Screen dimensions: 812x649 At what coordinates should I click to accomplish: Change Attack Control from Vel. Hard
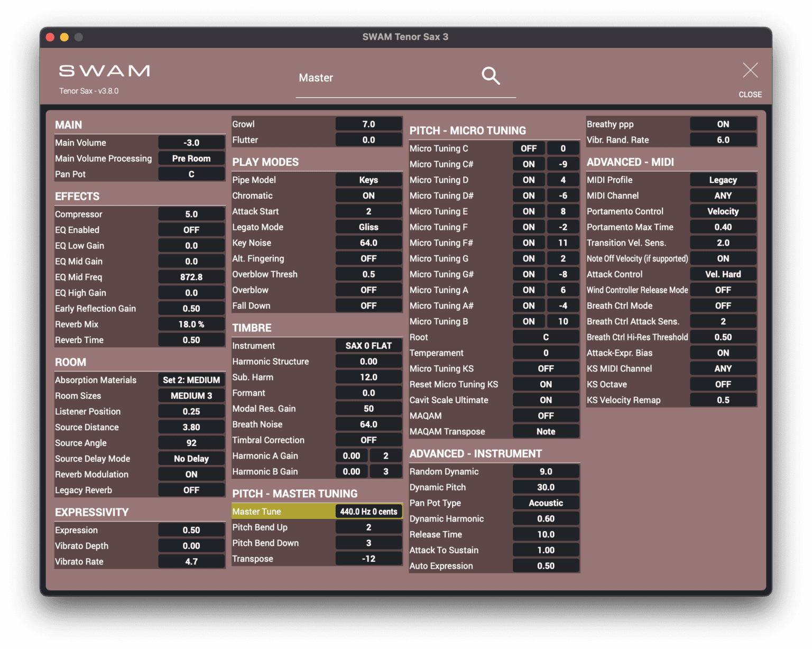tap(723, 274)
